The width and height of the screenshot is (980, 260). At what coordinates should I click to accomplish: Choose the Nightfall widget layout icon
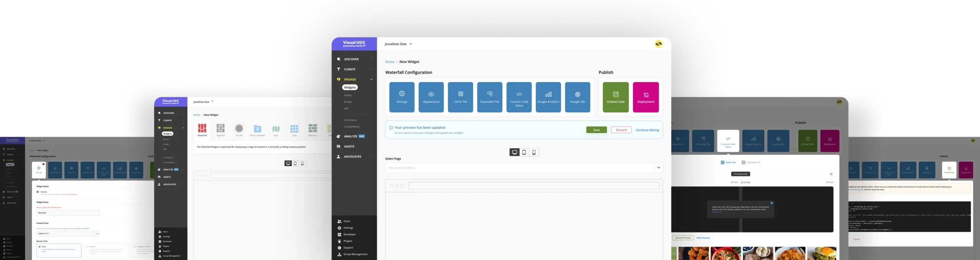(x=220, y=129)
